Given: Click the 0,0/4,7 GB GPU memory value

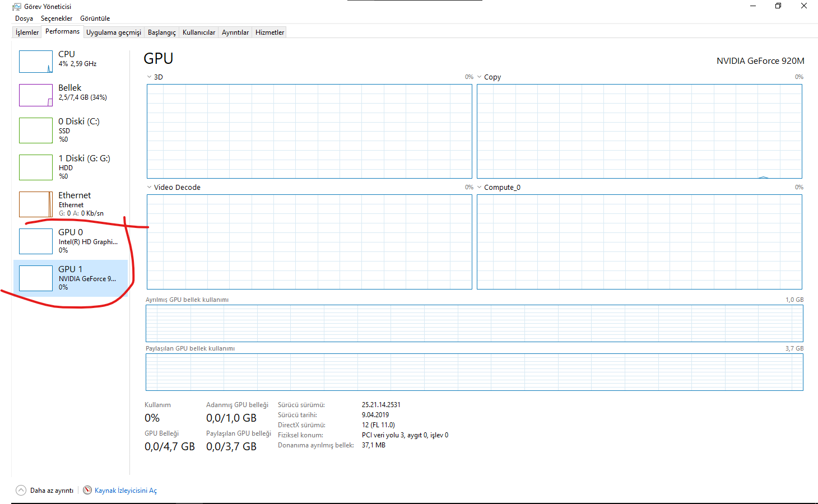Looking at the screenshot, I should point(170,446).
